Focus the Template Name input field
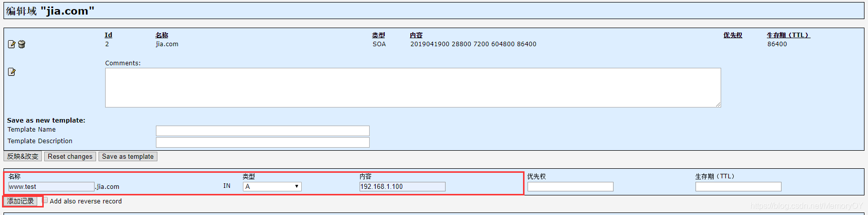This screenshot has height=215, width=868. 263,131
